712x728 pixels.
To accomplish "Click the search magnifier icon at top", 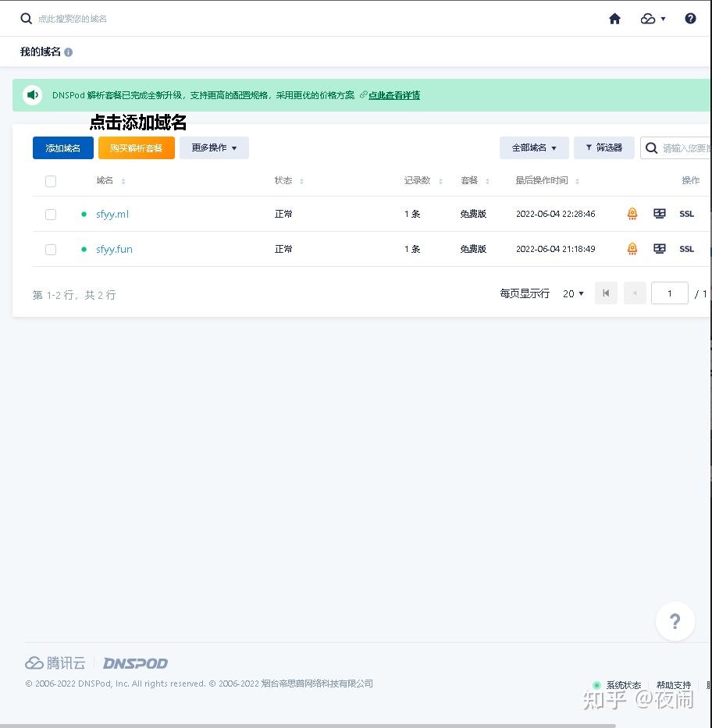I will 26,19.
